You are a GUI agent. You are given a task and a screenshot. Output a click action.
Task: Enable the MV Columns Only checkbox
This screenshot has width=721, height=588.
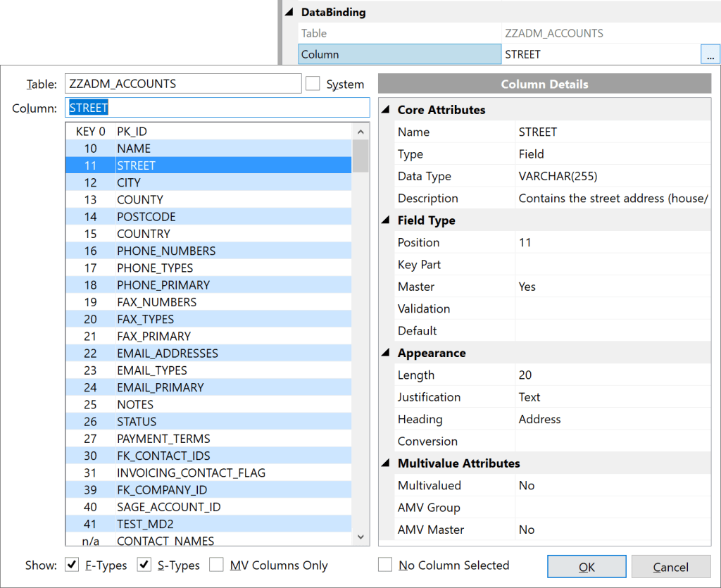(x=215, y=565)
